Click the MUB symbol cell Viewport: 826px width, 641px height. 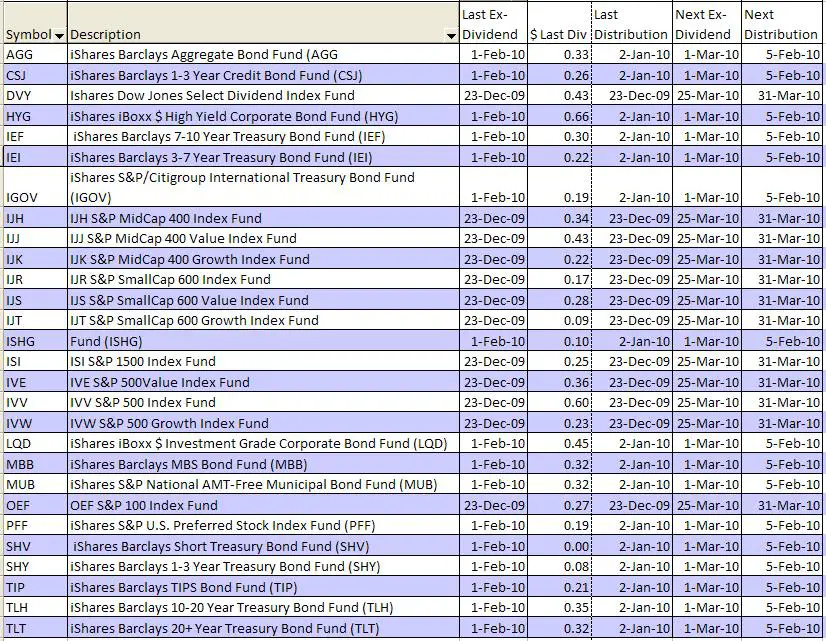35,485
